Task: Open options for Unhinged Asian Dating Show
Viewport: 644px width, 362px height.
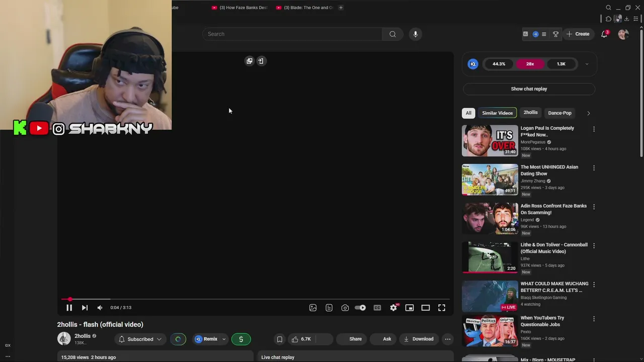Action: [594, 168]
